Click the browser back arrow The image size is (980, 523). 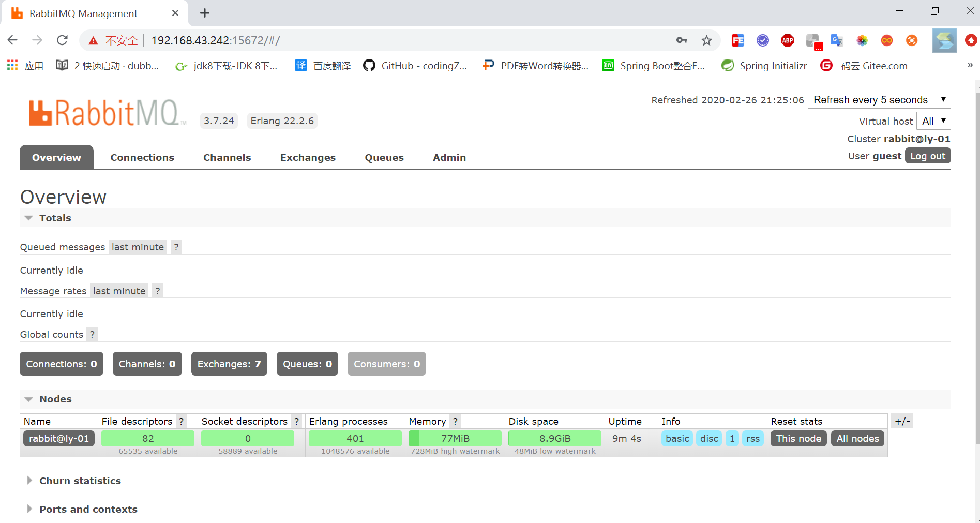click(x=13, y=40)
